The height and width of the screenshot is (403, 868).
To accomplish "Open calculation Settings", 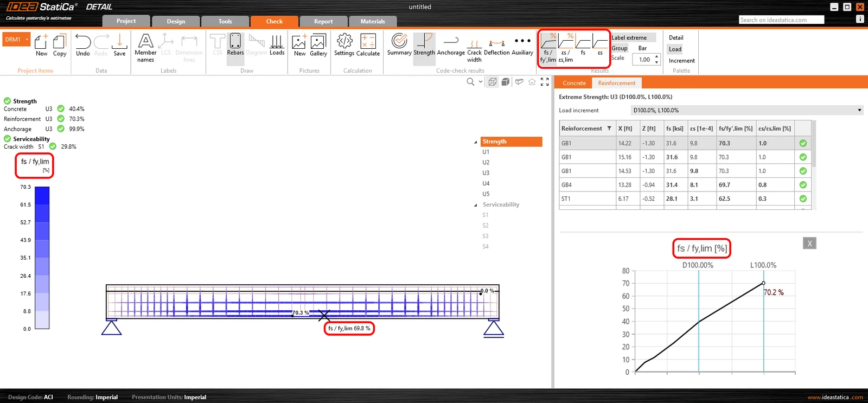I will 344,45.
